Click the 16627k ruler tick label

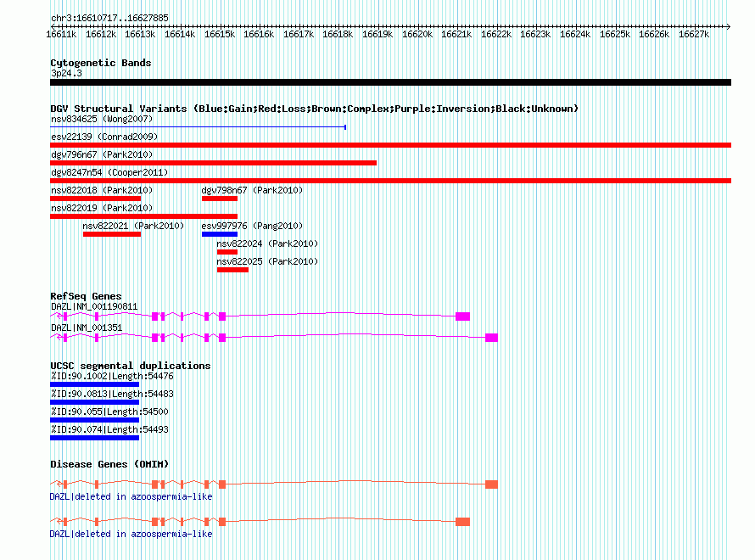pos(694,34)
